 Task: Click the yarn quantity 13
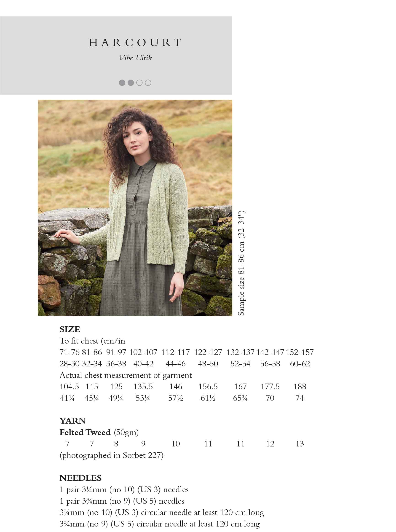(x=300, y=443)
